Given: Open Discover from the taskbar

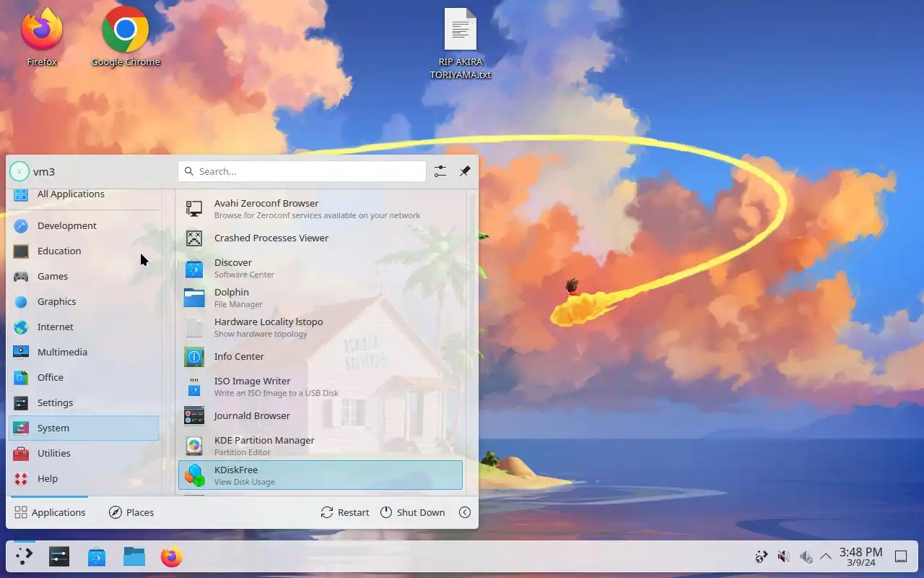Looking at the screenshot, I should point(97,556).
